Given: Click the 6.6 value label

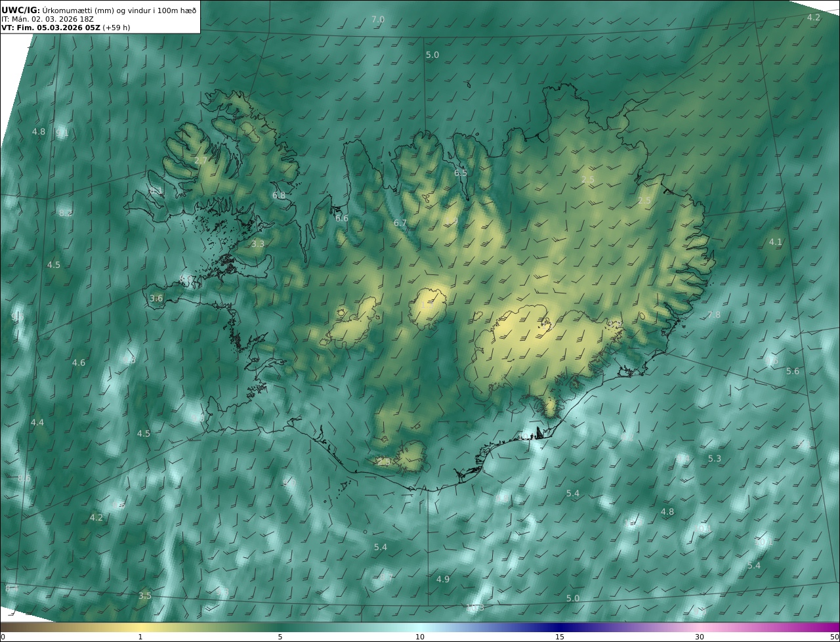Looking at the screenshot, I should click(342, 219).
